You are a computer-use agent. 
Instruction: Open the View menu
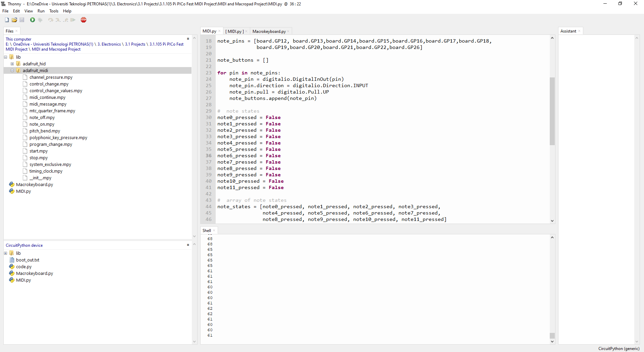(x=29, y=11)
